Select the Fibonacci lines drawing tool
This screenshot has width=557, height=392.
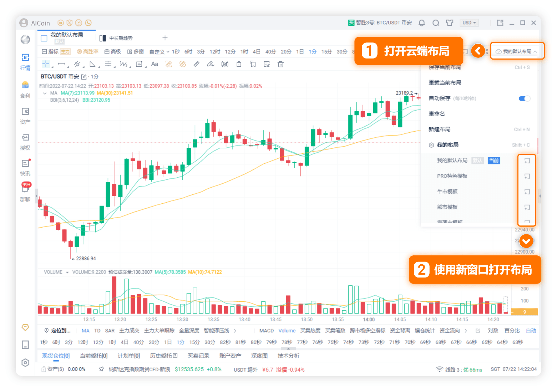point(108,64)
